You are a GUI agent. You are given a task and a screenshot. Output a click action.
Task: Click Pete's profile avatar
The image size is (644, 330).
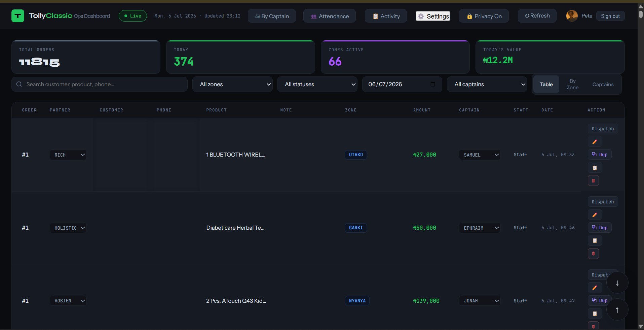[x=572, y=16]
